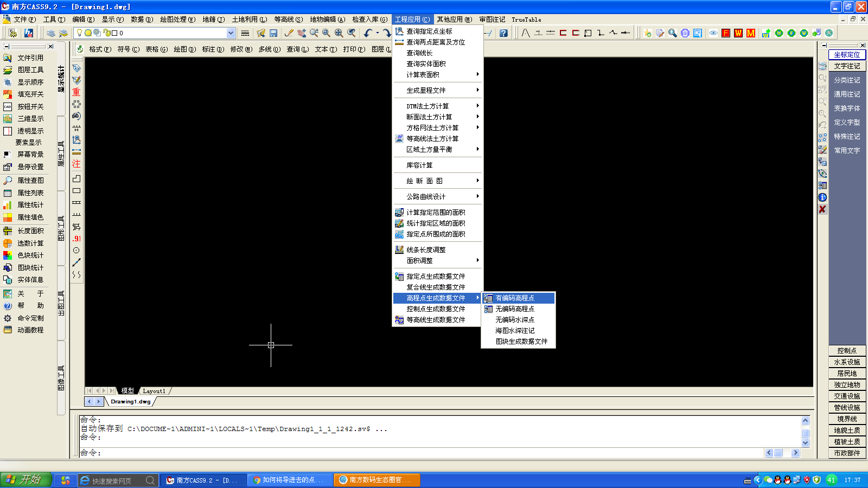Screen dimensions: 868x488
Task: Toggle 透明显示 transparent display option
Action: (x=30, y=131)
